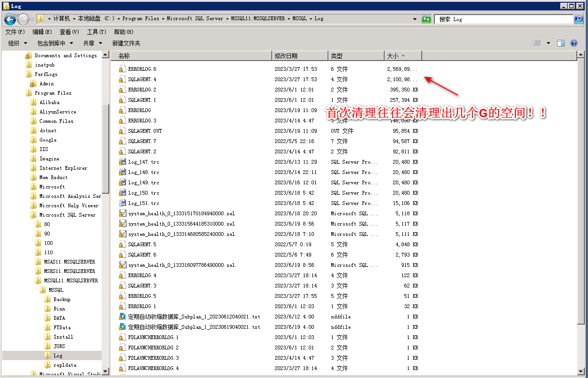Select the JOBS folder in tree

click(x=60, y=346)
